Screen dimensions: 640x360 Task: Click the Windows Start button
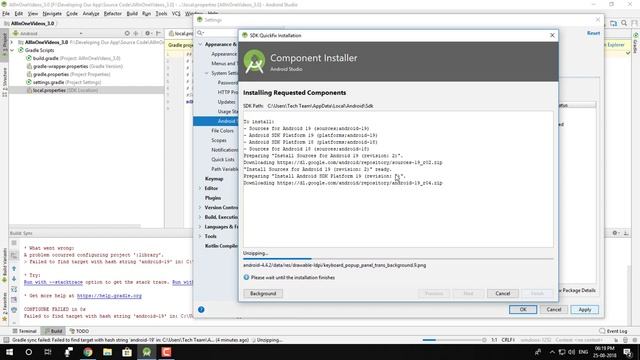click(x=9, y=352)
